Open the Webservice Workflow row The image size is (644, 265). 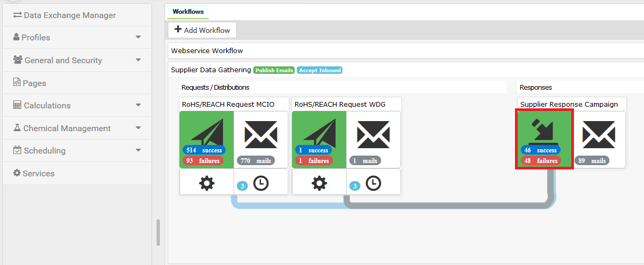click(207, 51)
